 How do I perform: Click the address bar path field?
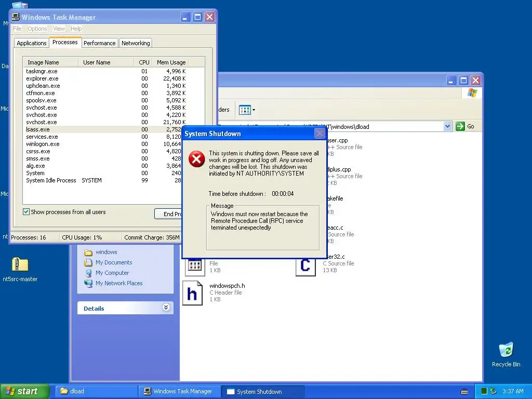[330, 127]
